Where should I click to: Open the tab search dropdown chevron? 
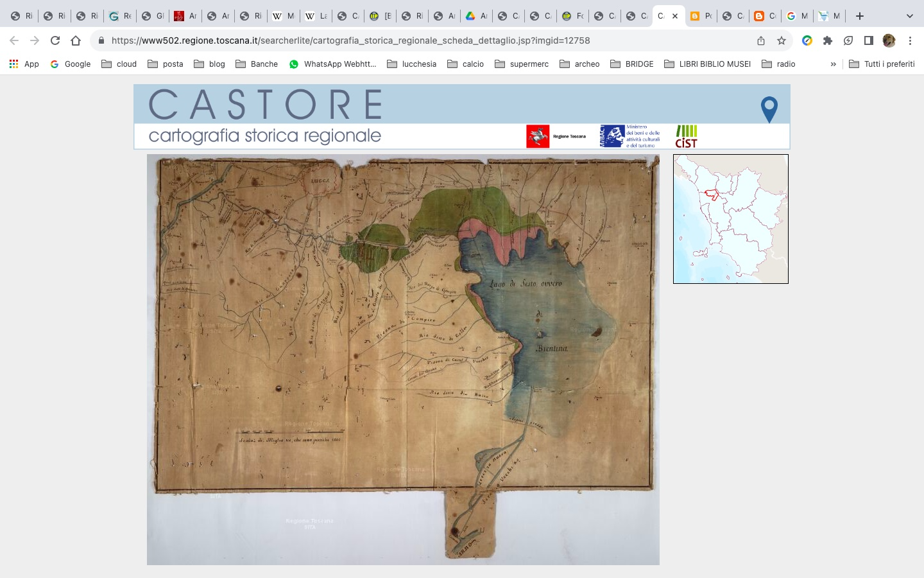point(909,16)
